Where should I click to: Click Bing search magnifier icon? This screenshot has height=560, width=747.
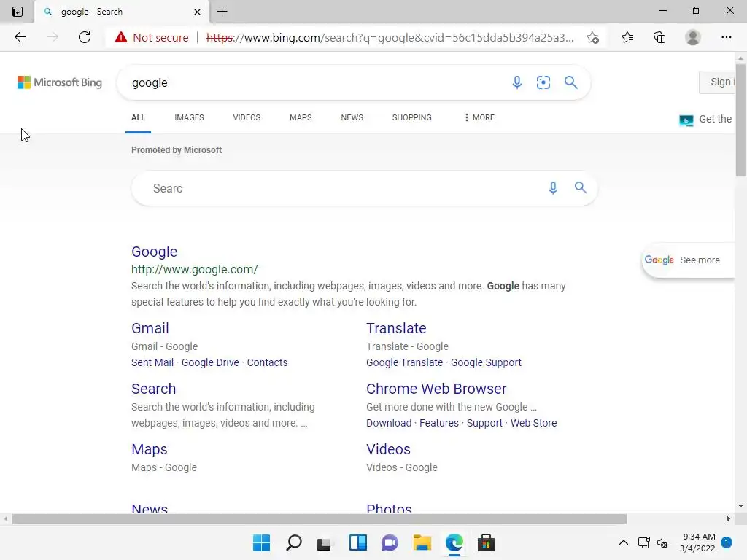click(570, 82)
